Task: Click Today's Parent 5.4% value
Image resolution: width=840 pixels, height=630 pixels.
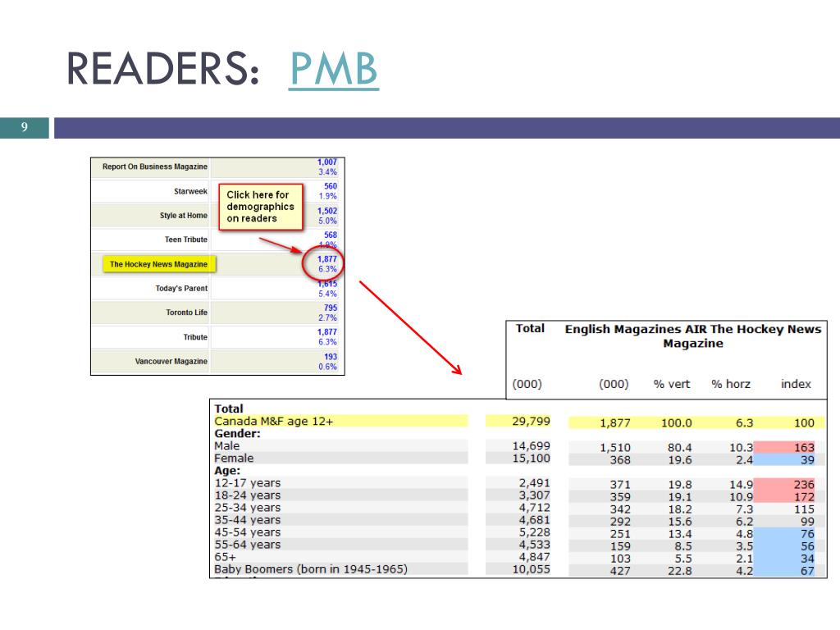Action: [x=327, y=294]
